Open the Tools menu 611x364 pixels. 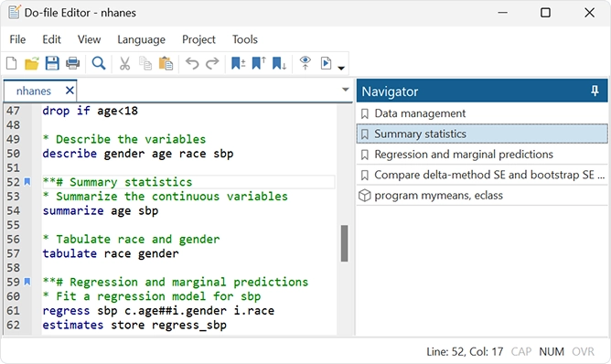[x=245, y=39]
